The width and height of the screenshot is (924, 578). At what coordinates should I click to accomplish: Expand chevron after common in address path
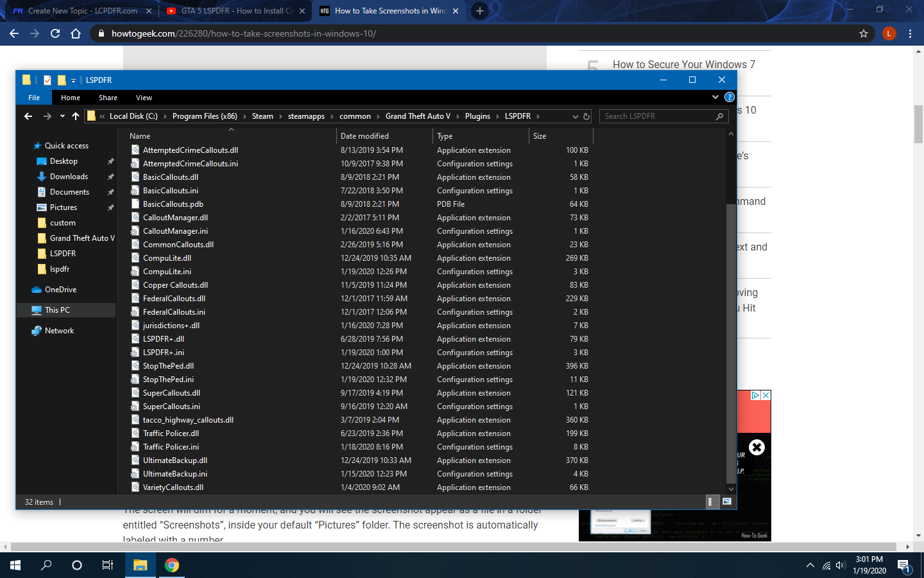(x=379, y=116)
